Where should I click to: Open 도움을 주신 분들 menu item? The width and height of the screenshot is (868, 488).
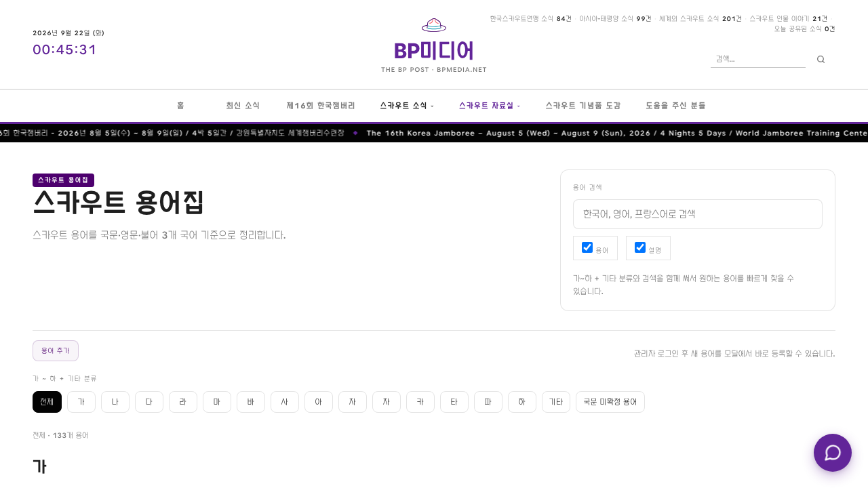(675, 106)
